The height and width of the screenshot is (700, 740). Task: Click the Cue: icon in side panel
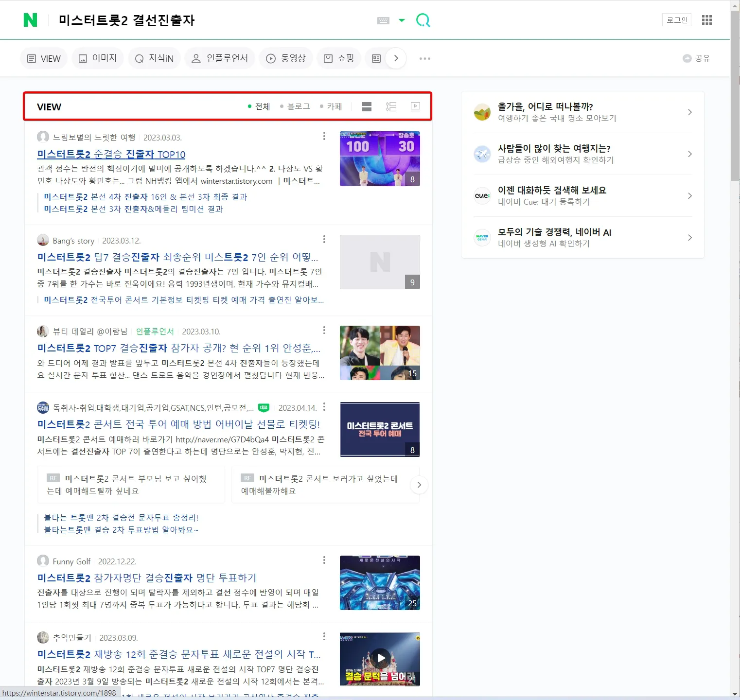[482, 196]
